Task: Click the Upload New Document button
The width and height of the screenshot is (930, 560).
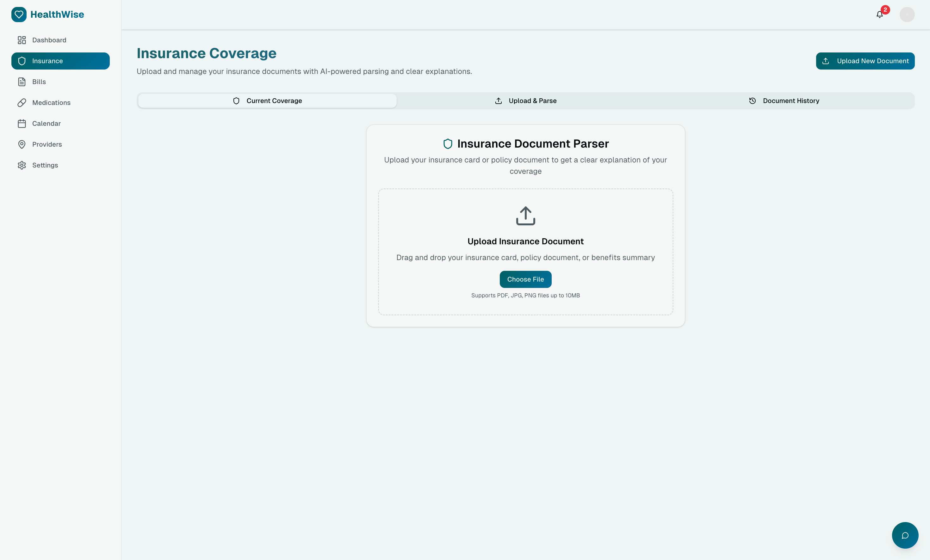Action: [x=865, y=61]
